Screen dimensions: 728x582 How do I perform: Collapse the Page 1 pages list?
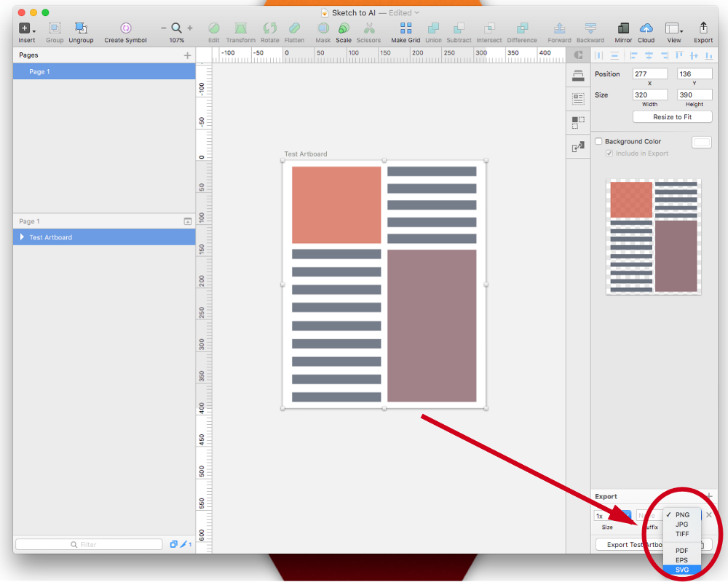pos(187,221)
